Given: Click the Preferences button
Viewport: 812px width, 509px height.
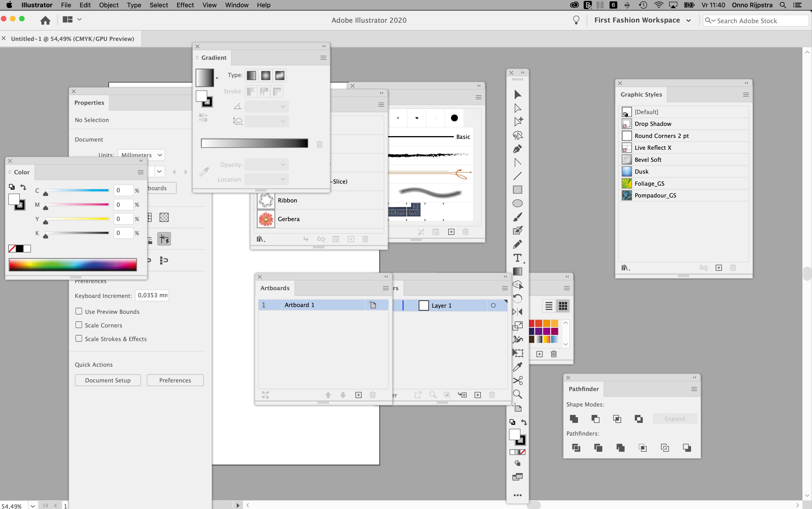Looking at the screenshot, I should coord(175,380).
